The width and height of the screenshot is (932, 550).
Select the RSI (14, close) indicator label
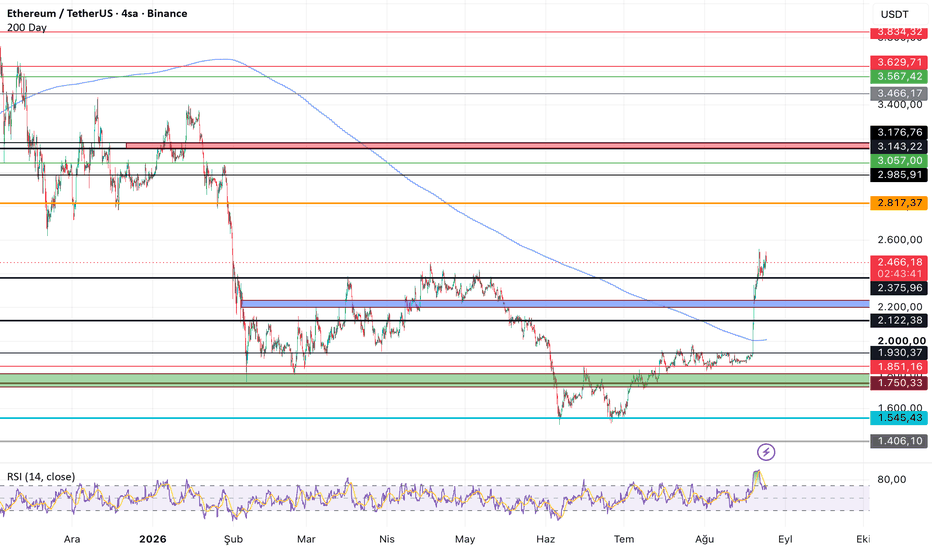tap(41, 476)
